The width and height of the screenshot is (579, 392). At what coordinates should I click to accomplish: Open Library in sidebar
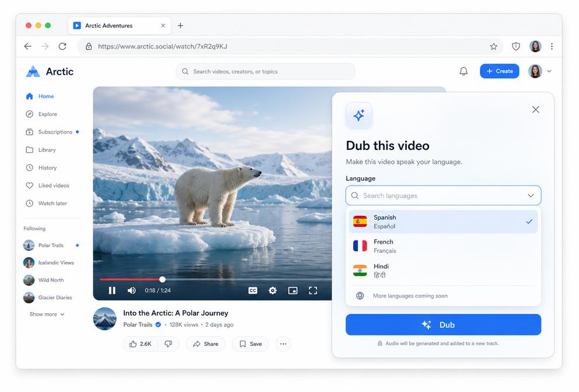pos(41,150)
